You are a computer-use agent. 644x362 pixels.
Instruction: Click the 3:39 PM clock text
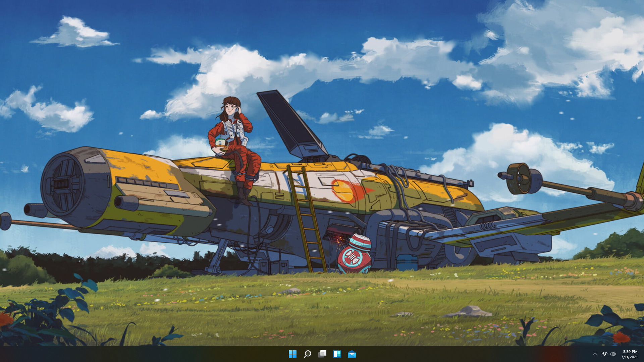point(630,352)
